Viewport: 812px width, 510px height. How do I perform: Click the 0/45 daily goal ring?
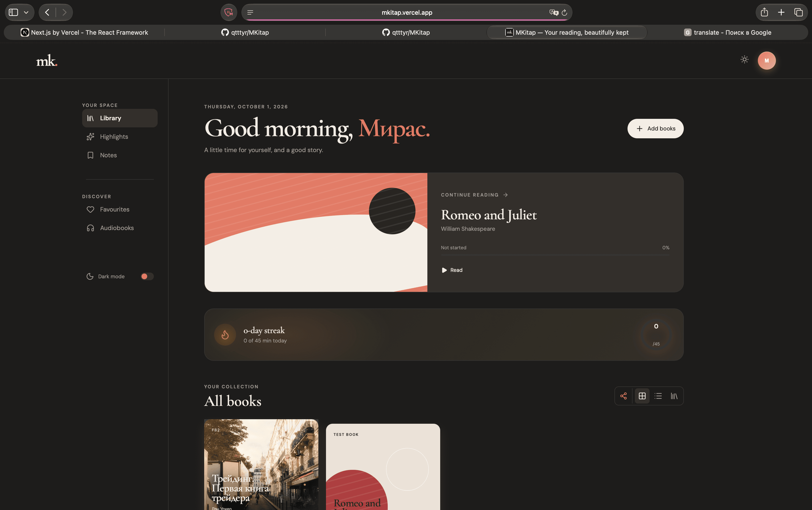656,335
